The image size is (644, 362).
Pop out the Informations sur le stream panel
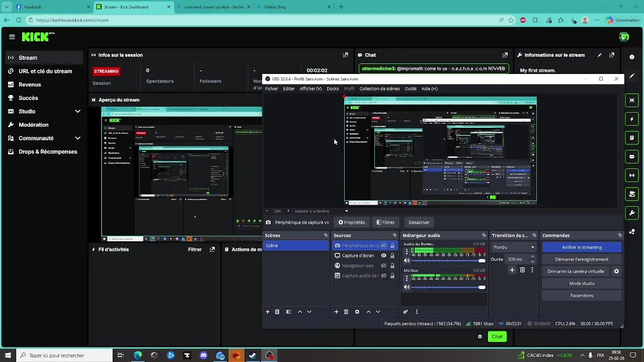pos(612,55)
